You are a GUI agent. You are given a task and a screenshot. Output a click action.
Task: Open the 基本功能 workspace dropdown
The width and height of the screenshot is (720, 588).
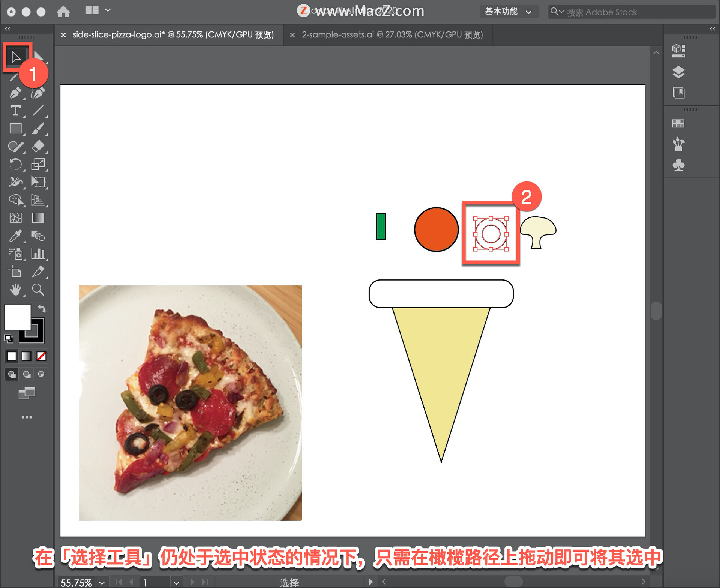508,12
